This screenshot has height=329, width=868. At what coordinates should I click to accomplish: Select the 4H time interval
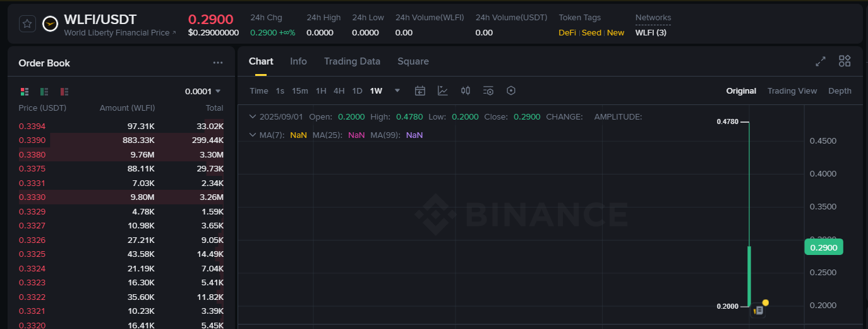pos(339,90)
